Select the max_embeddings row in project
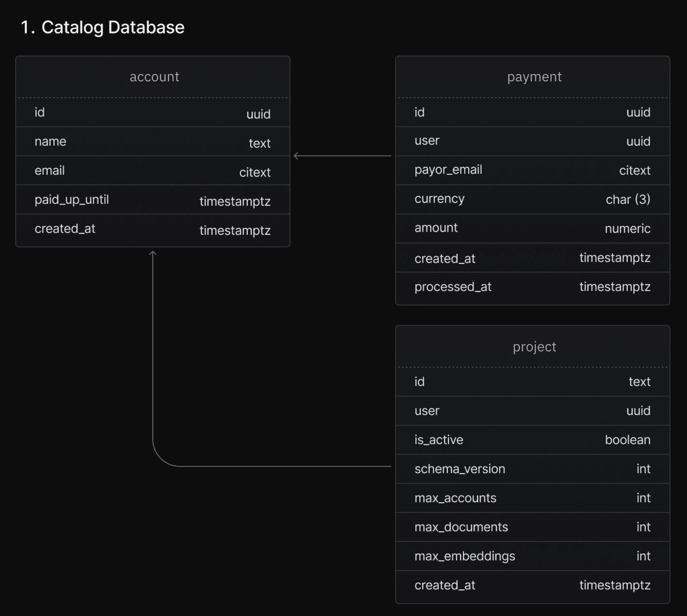Image resolution: width=687 pixels, height=616 pixels. [532, 556]
